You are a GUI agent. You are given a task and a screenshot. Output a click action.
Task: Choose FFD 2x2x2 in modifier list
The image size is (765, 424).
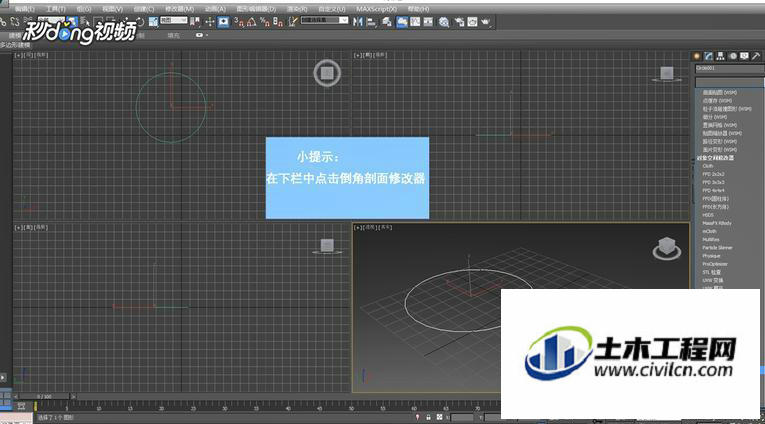click(713, 174)
